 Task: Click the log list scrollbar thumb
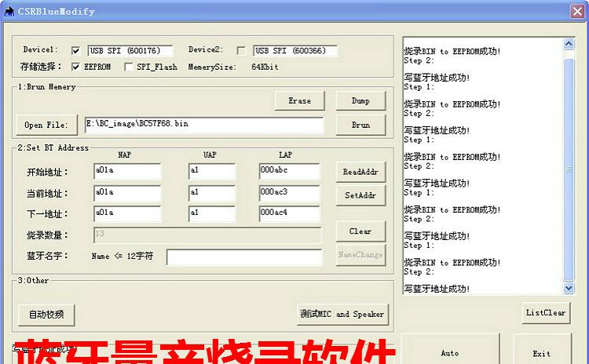point(569,169)
